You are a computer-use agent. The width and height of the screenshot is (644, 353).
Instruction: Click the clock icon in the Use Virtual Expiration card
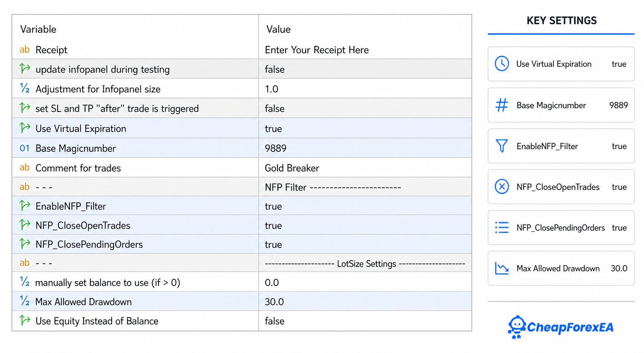pos(502,64)
